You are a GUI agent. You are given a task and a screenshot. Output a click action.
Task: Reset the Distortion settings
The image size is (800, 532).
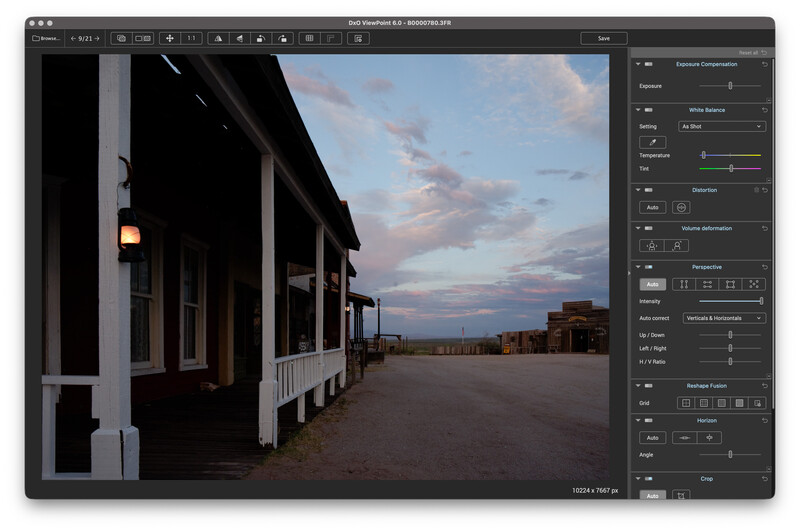point(765,190)
